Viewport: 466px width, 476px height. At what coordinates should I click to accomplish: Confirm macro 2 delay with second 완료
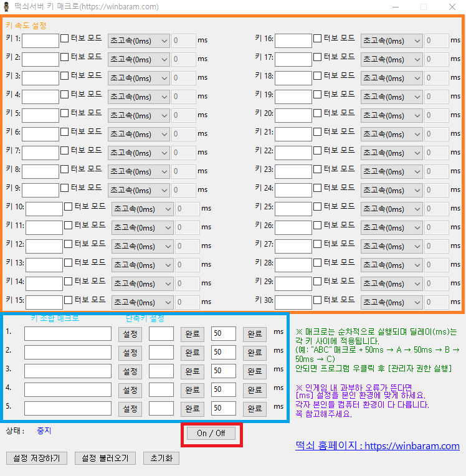(255, 353)
